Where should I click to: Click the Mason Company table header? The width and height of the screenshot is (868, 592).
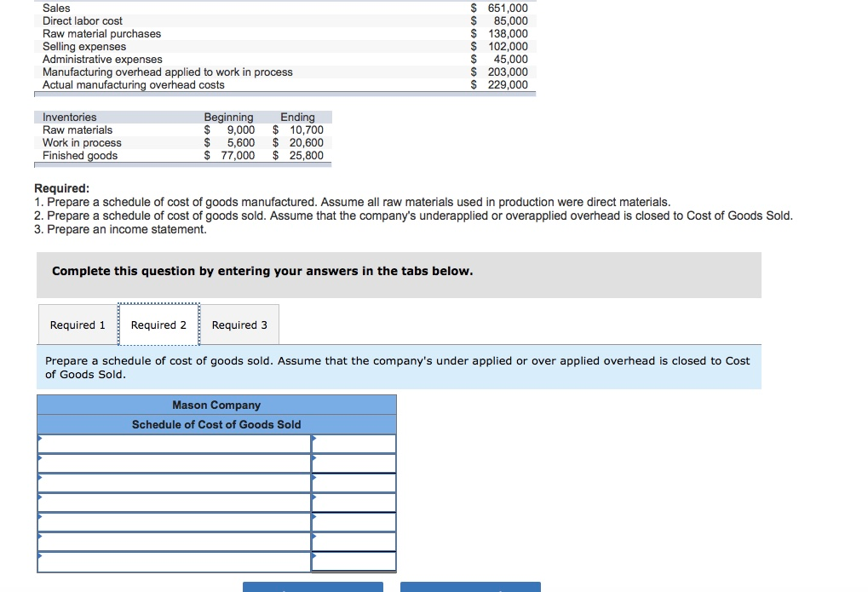coord(216,405)
